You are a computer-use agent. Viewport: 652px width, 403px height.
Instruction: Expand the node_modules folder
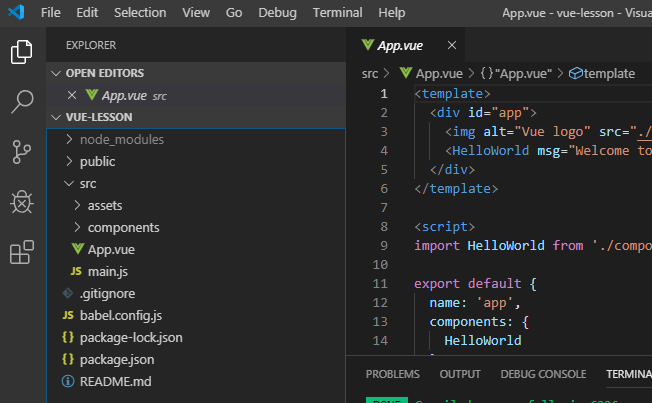pyautogui.click(x=69, y=139)
